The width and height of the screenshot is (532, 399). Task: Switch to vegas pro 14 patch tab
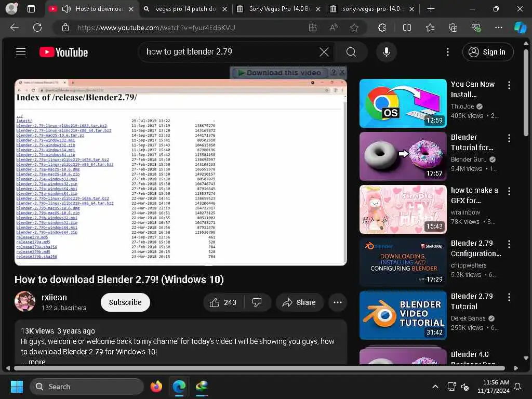point(185,9)
